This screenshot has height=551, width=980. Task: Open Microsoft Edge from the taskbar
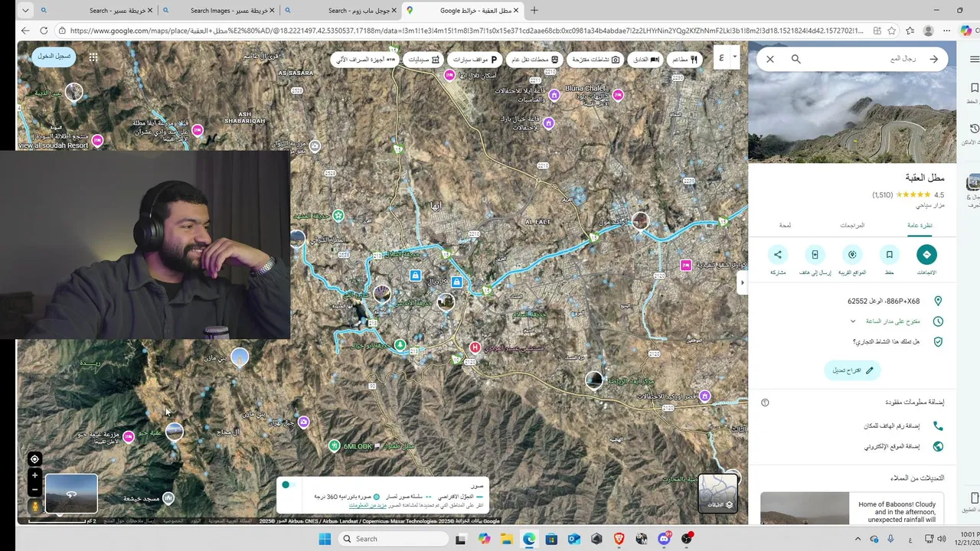pos(529,539)
